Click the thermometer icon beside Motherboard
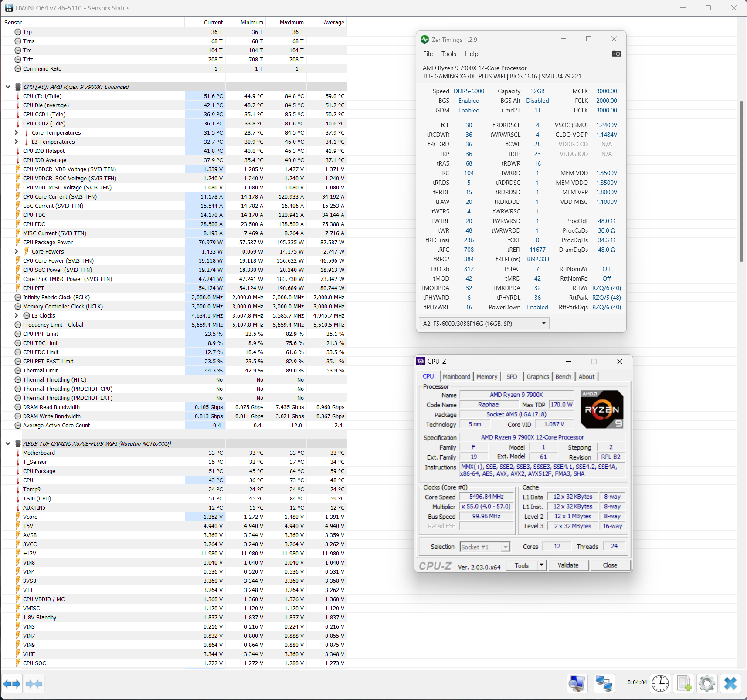The height and width of the screenshot is (700, 747). 18,453
